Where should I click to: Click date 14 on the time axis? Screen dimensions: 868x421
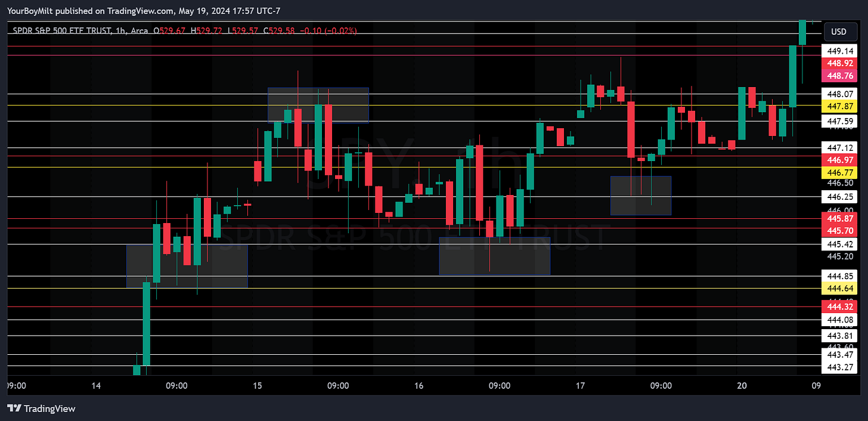click(x=97, y=386)
